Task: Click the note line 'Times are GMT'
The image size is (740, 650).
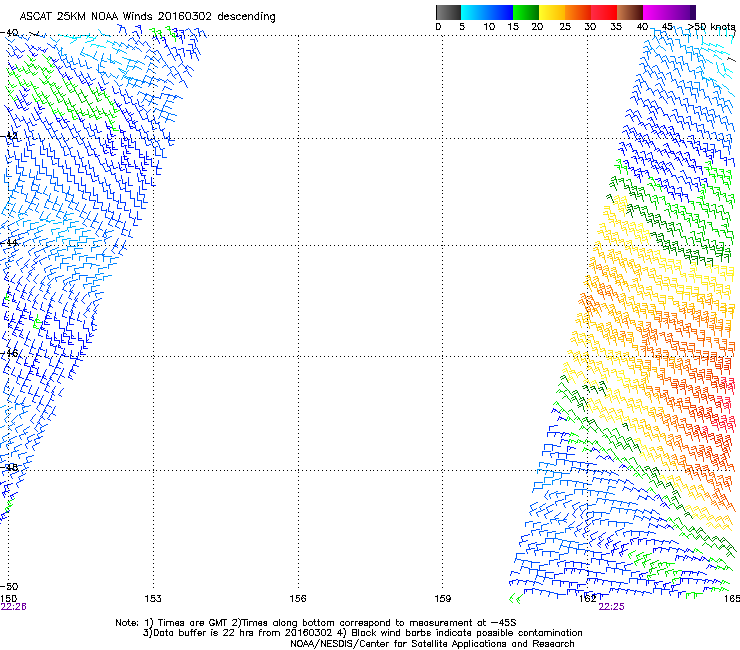Action: click(193, 623)
